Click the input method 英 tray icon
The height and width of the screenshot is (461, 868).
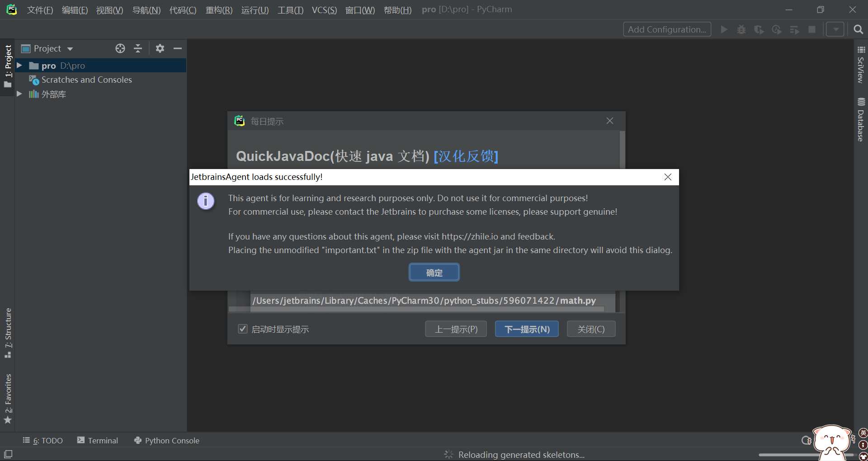(x=863, y=433)
